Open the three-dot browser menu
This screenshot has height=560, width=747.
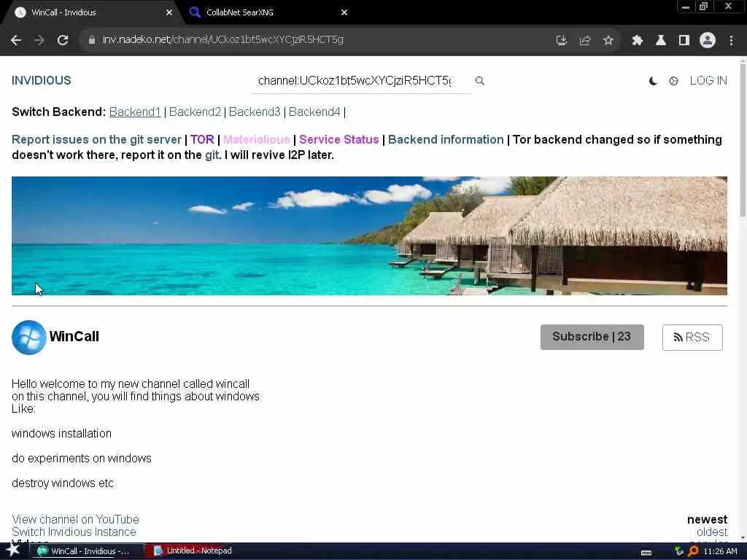point(731,41)
